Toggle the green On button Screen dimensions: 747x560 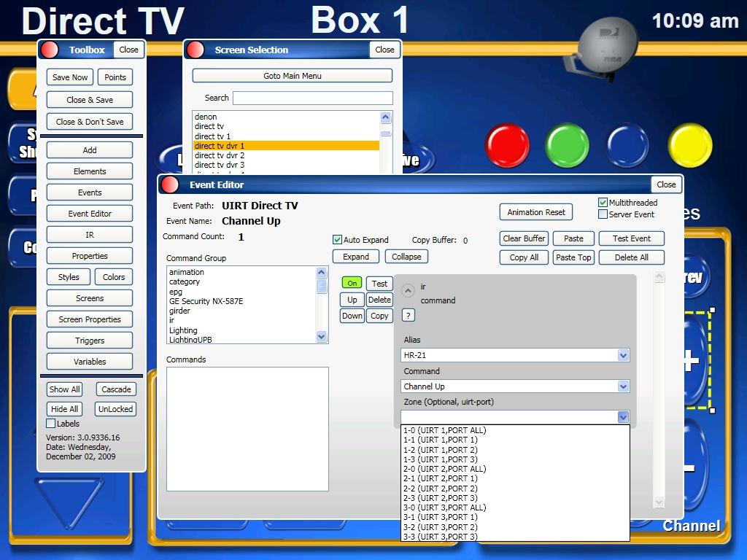tap(352, 284)
